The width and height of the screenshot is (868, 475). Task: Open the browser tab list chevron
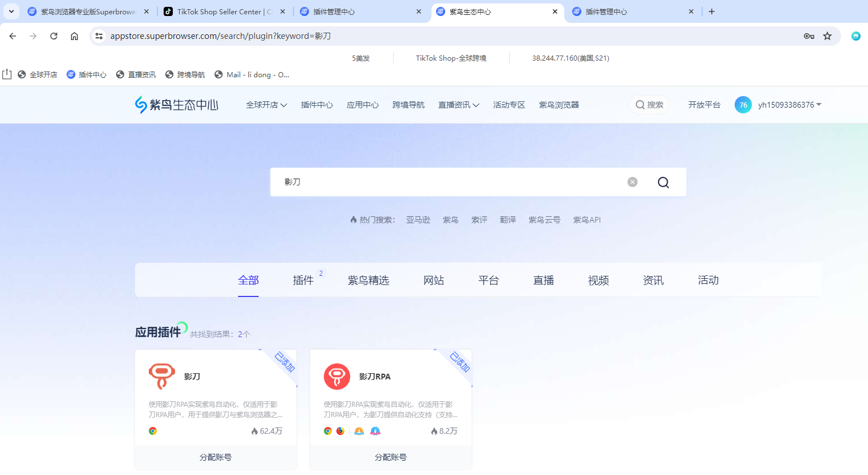(11, 11)
